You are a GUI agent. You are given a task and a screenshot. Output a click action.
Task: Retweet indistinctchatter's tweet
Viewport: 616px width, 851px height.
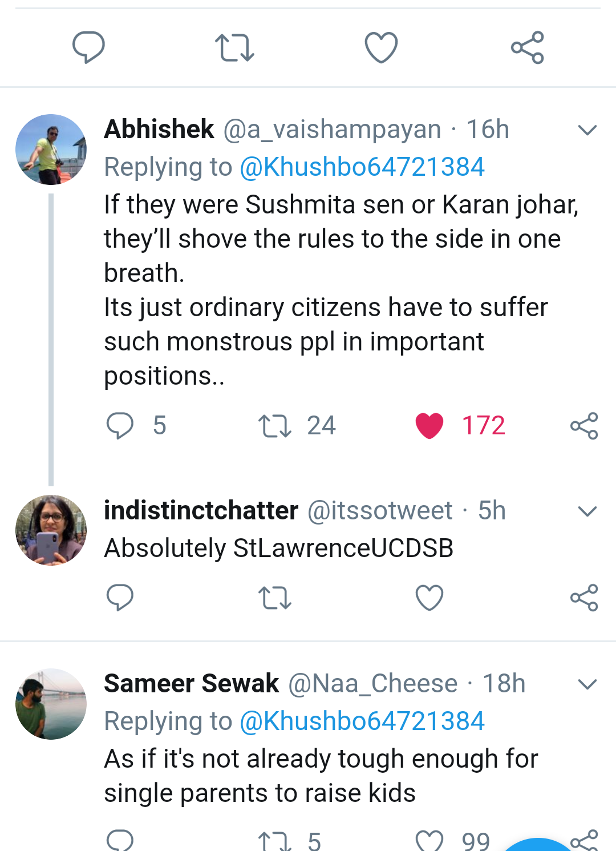coord(275,598)
